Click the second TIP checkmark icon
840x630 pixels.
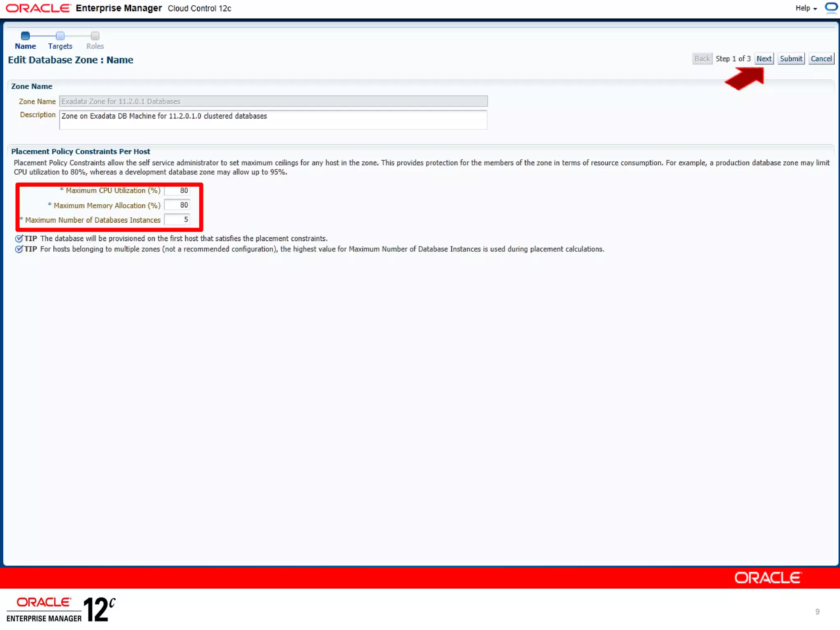tap(19, 249)
